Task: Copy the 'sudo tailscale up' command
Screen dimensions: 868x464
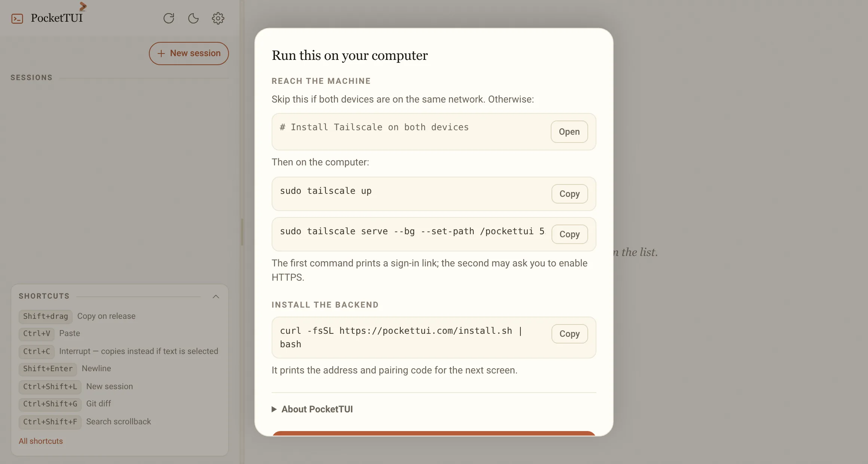Action: click(570, 194)
